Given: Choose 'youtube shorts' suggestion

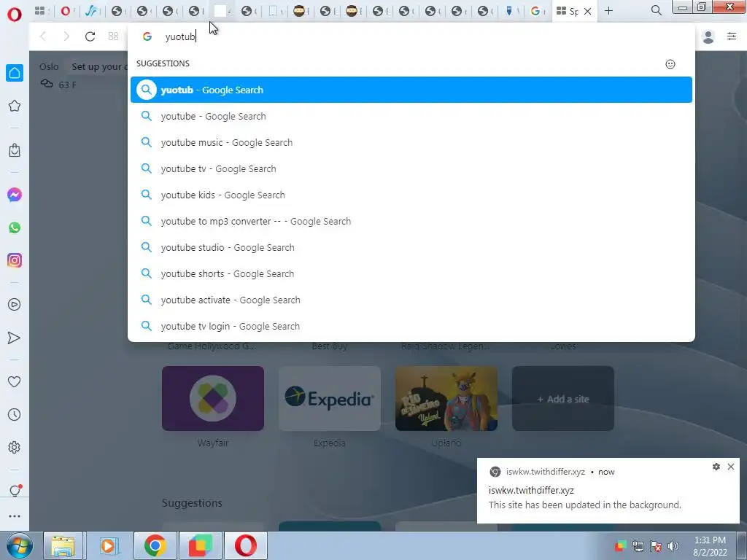Looking at the screenshot, I should coord(411,273).
